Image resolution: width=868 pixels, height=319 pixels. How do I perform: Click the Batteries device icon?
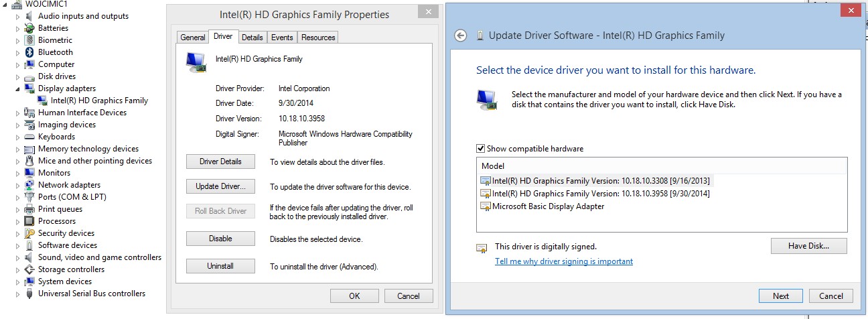click(29, 28)
